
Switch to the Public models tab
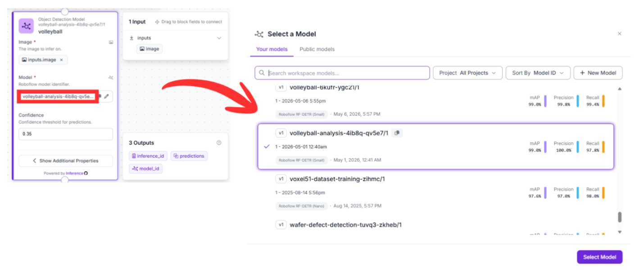pyautogui.click(x=317, y=49)
